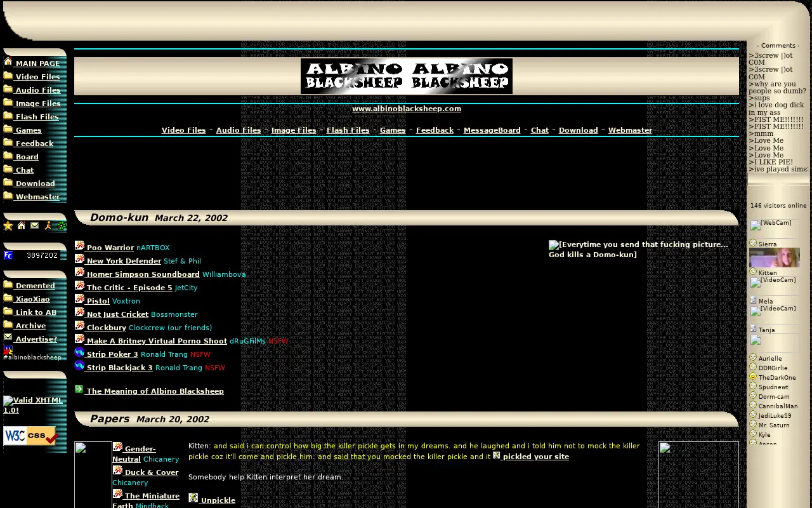Open the XiaoXiao sidebar link
This screenshot has height=508, width=812.
(x=32, y=299)
